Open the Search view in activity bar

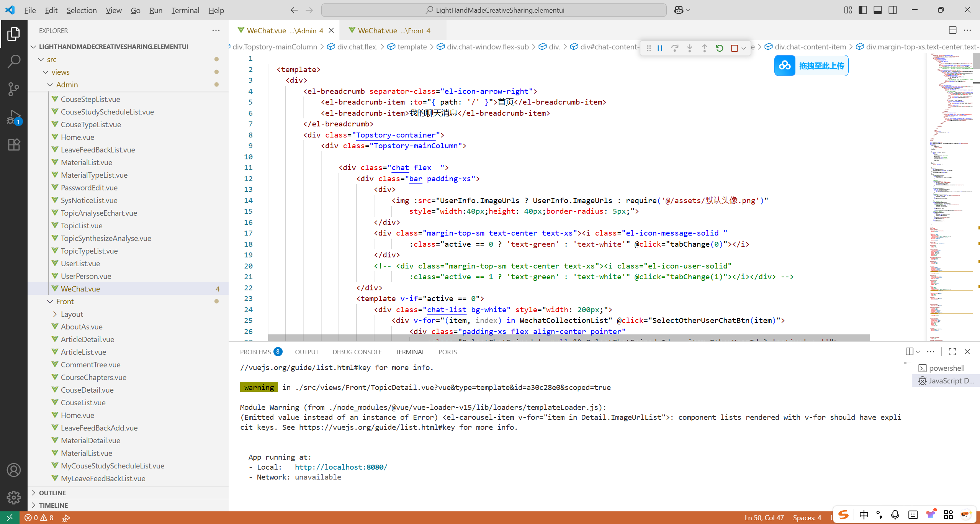pyautogui.click(x=14, y=61)
